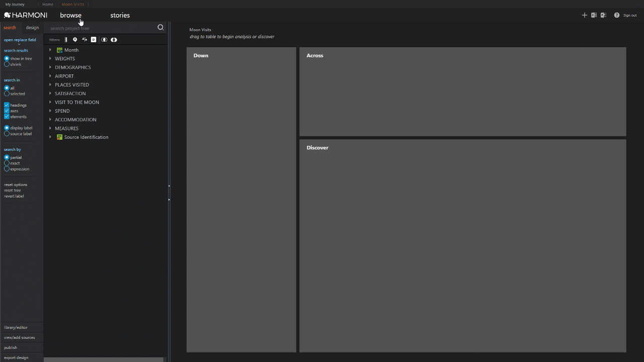Image resolution: width=644 pixels, height=362 pixels.
Task: Click the Harmoni logo
Action: tap(26, 15)
